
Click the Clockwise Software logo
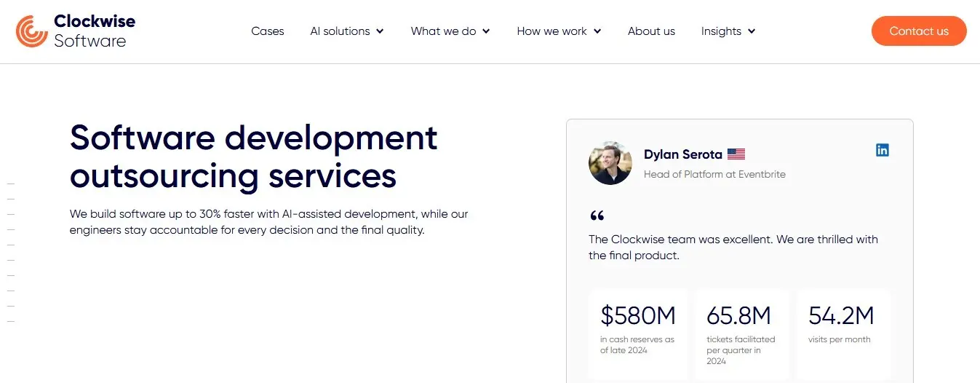tap(76, 31)
